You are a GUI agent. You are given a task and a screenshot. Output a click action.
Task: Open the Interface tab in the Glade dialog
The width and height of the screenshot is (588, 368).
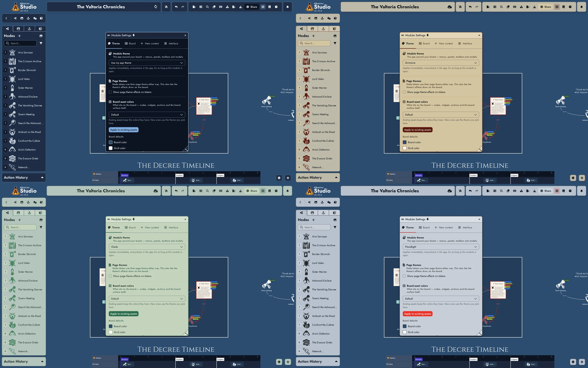171,227
